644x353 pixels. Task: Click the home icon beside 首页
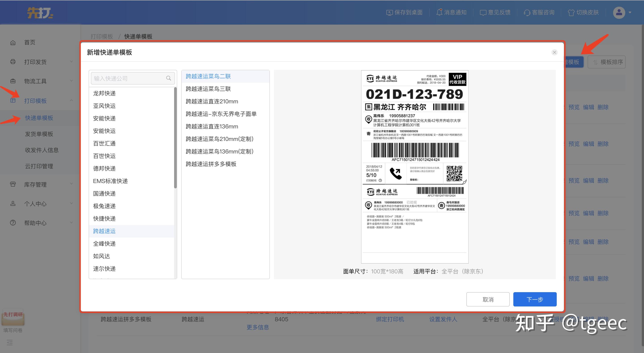tap(13, 43)
